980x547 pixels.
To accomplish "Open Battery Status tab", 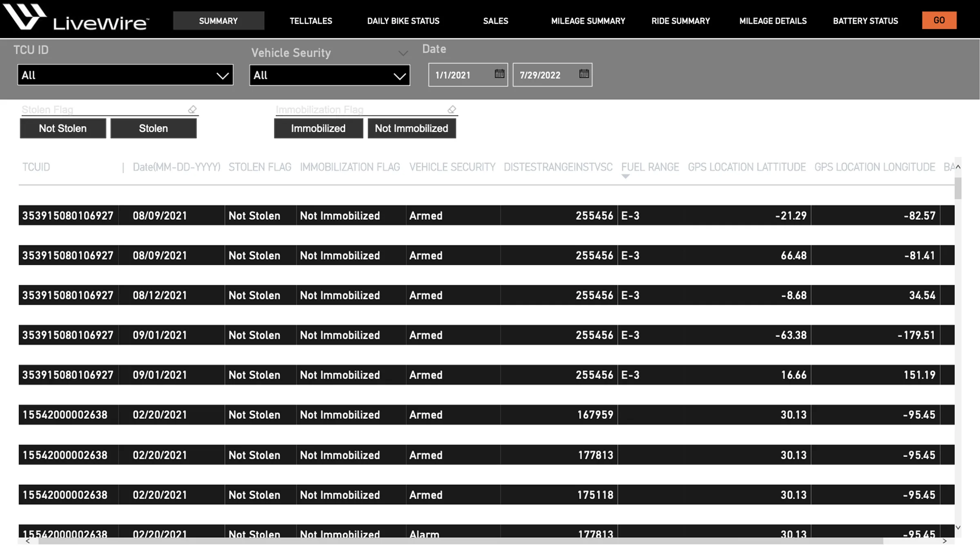I will click(x=865, y=21).
